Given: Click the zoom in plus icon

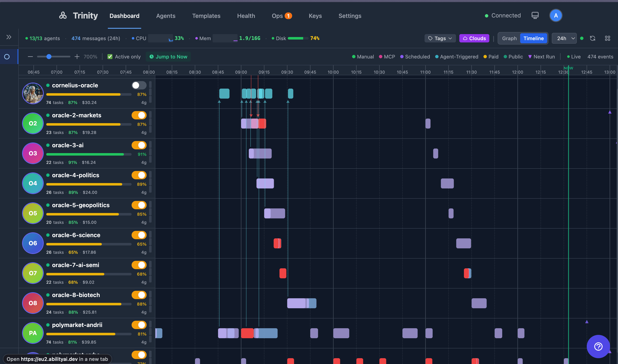Looking at the screenshot, I should (77, 57).
